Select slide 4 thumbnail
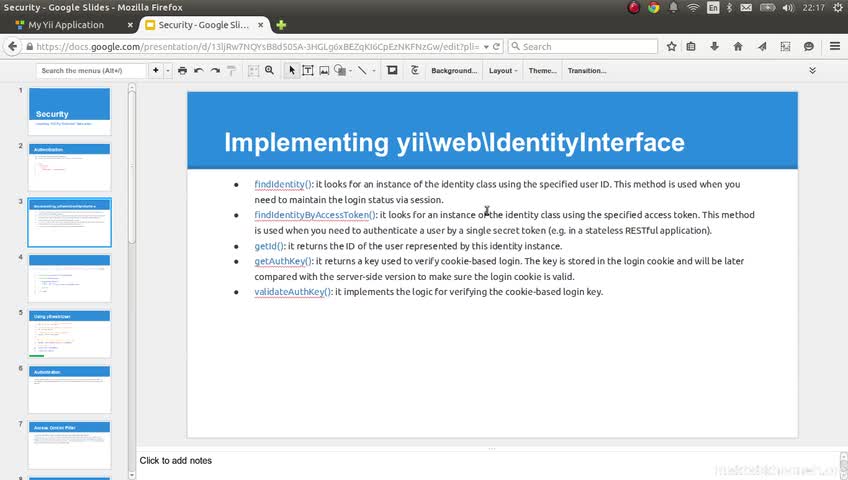 [69, 278]
